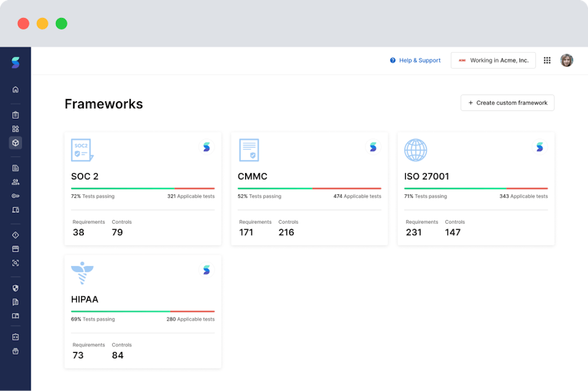Open the apps grid icon in the header

[x=547, y=60]
